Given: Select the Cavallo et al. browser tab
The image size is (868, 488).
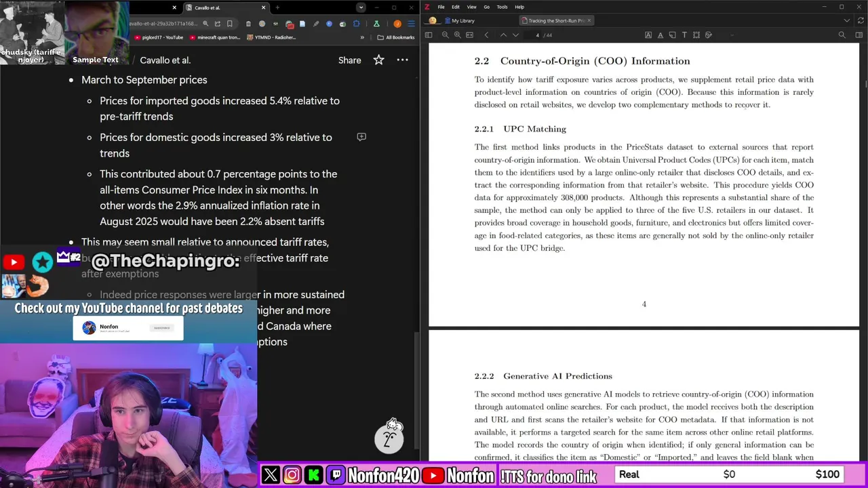Looking at the screenshot, I should 224,7.
